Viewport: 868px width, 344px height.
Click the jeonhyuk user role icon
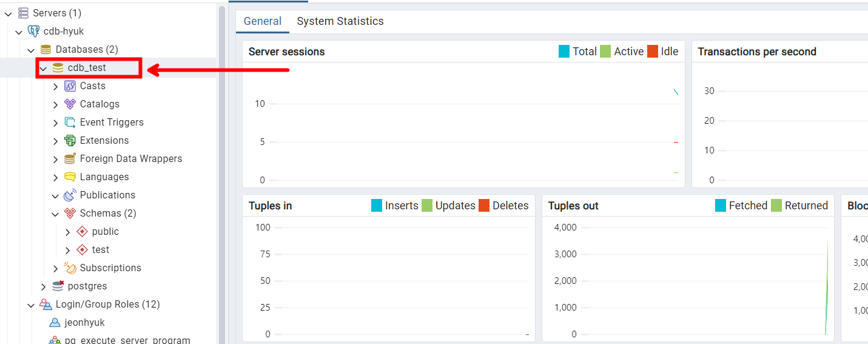55,323
